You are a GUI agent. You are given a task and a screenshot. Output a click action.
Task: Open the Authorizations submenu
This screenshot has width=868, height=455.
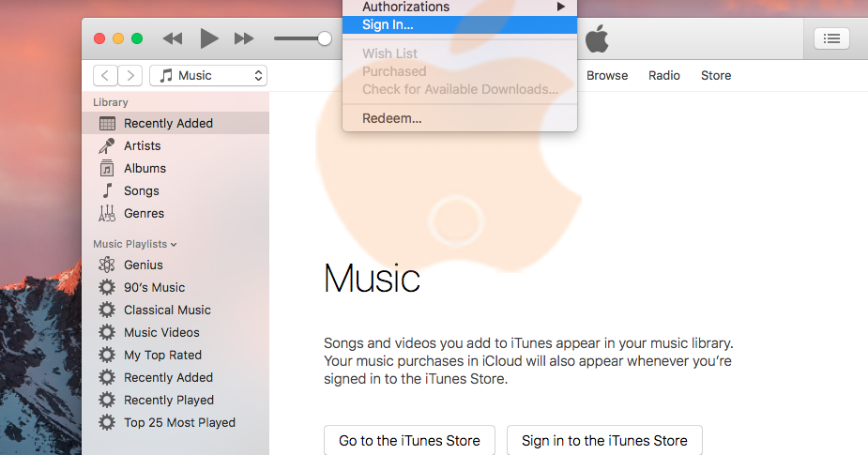460,8
